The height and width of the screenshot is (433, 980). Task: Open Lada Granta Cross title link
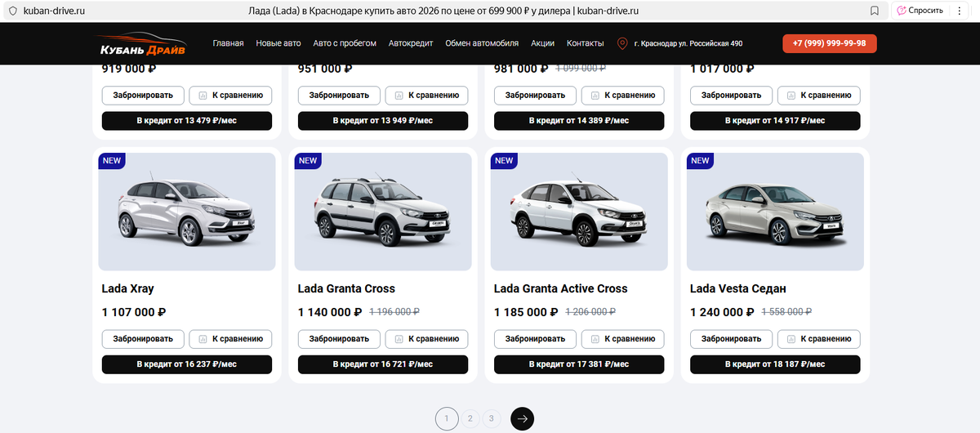(x=346, y=288)
